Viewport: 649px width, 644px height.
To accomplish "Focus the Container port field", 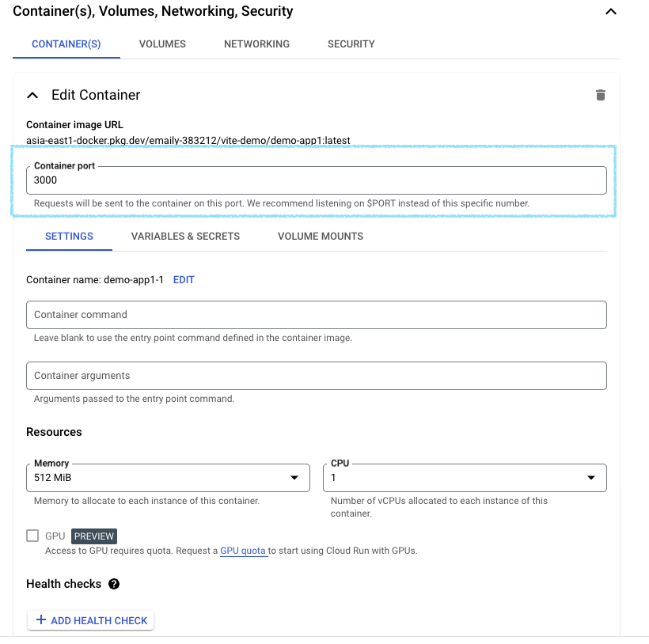I will [317, 180].
